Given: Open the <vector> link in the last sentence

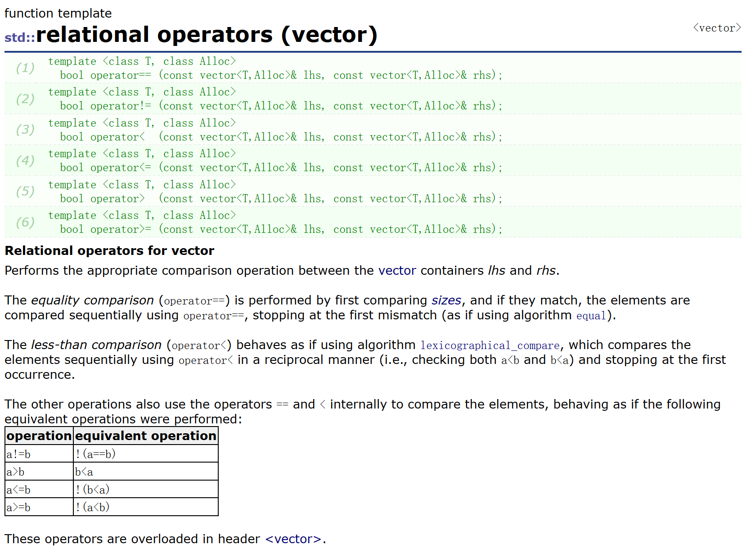Looking at the screenshot, I should [x=293, y=539].
